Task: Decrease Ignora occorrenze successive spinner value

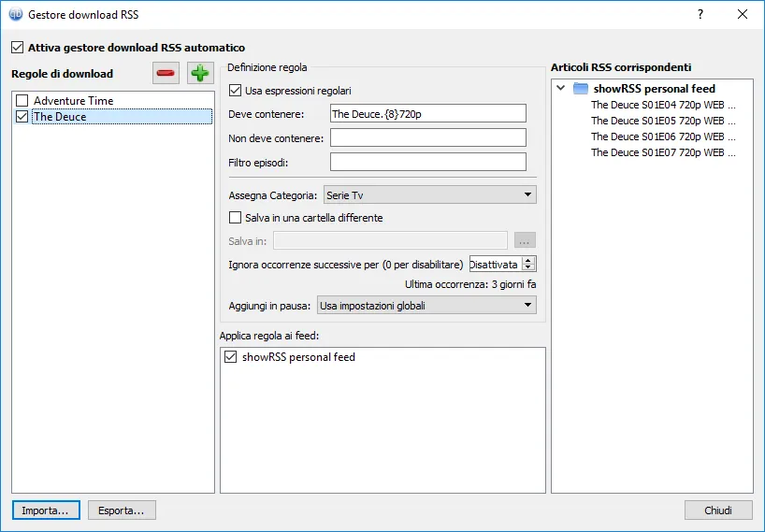Action: [x=528, y=267]
